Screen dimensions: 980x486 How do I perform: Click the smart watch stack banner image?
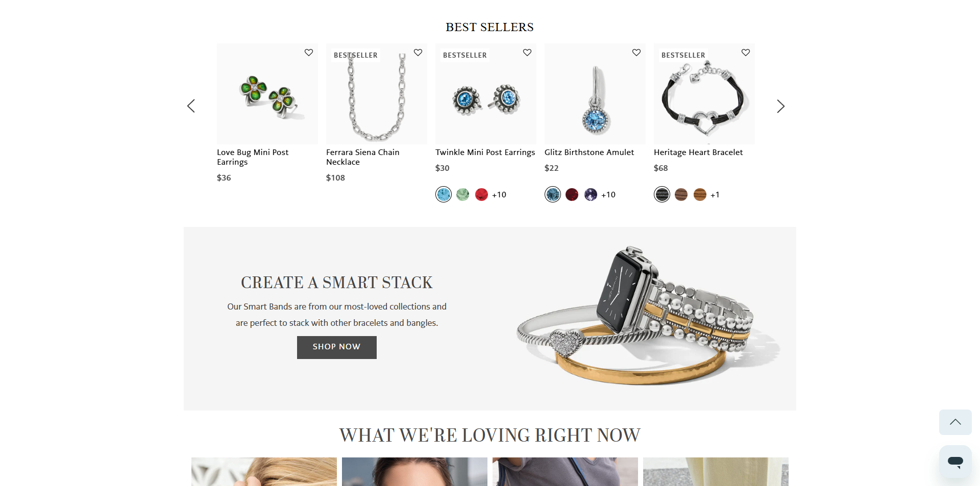pos(643,317)
